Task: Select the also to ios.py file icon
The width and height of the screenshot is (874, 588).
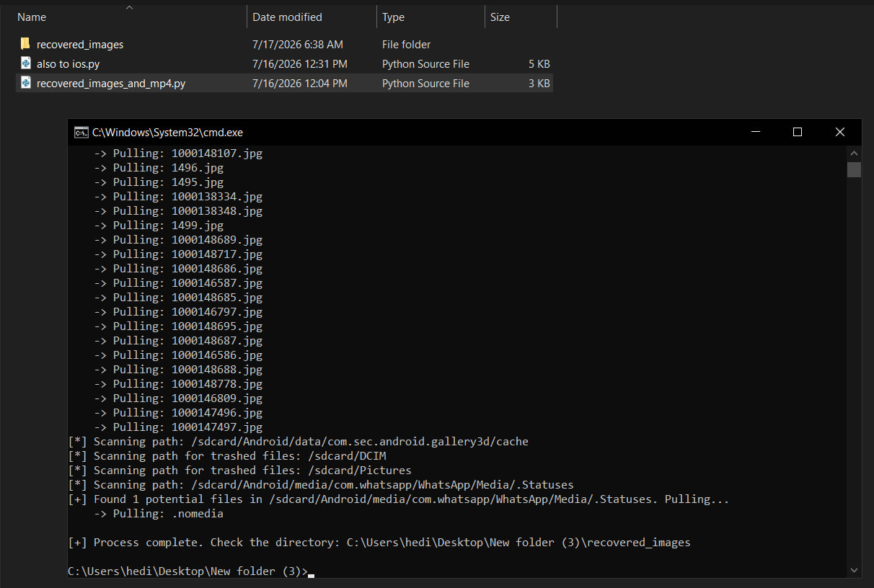Action: click(25, 63)
